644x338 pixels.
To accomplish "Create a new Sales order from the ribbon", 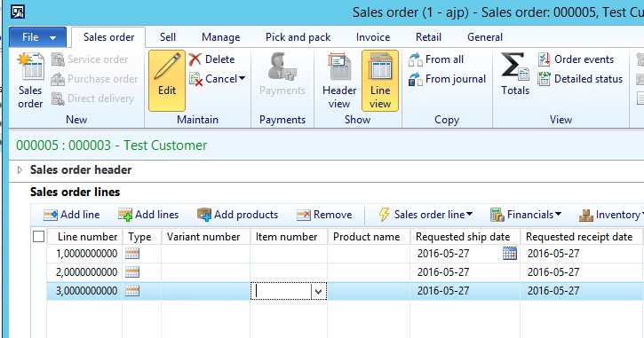I will point(30,81).
